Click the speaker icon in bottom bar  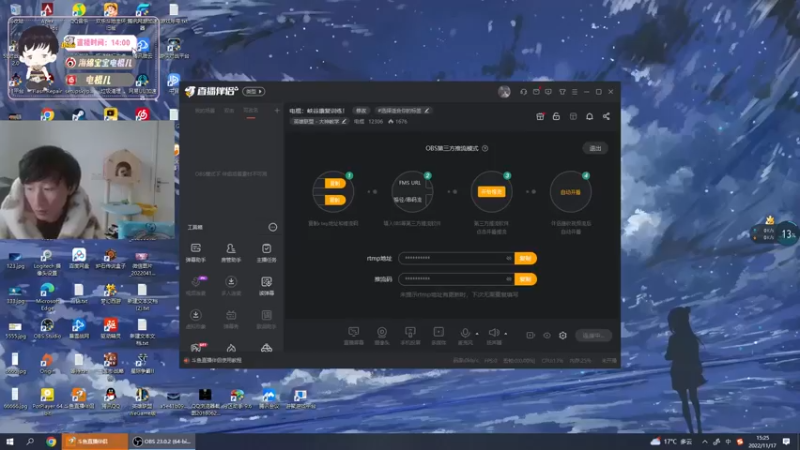click(493, 333)
